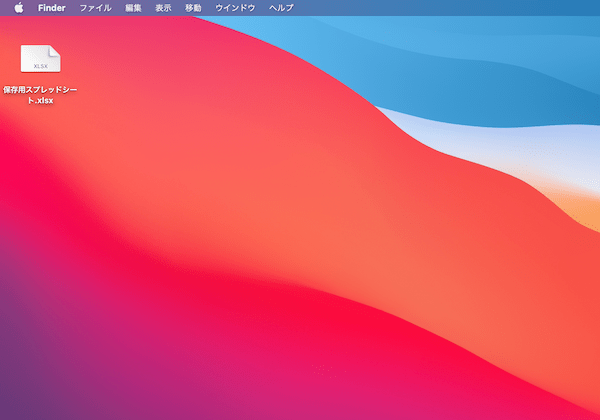Open the 編集 menu

click(x=133, y=8)
